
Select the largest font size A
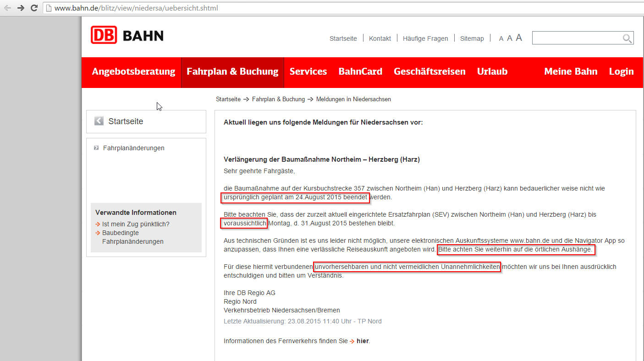pyautogui.click(x=519, y=38)
